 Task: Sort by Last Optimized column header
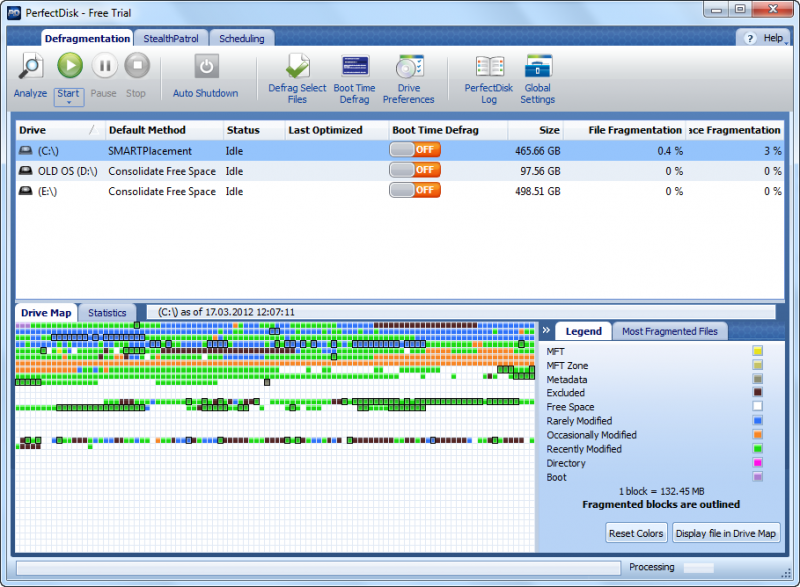coord(336,130)
